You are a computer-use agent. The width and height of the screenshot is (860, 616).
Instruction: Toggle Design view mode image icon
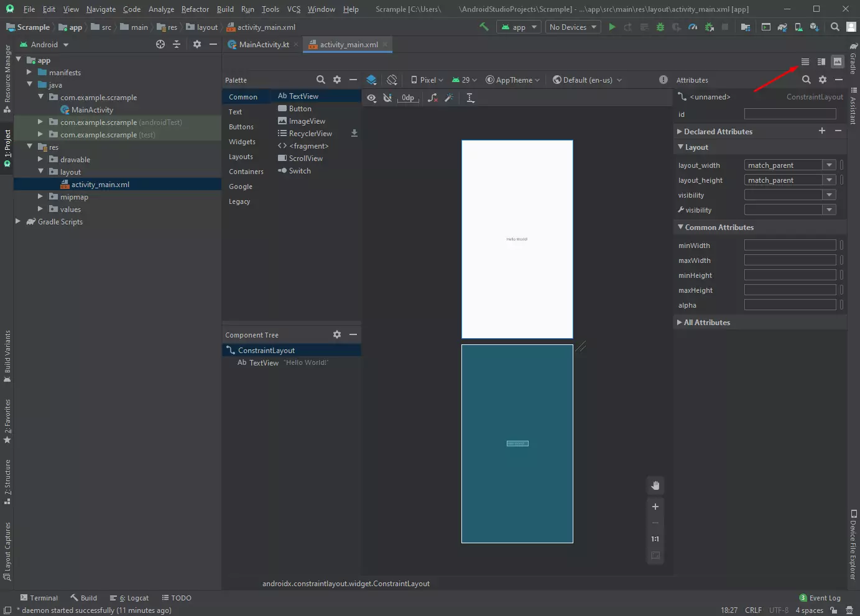(838, 62)
